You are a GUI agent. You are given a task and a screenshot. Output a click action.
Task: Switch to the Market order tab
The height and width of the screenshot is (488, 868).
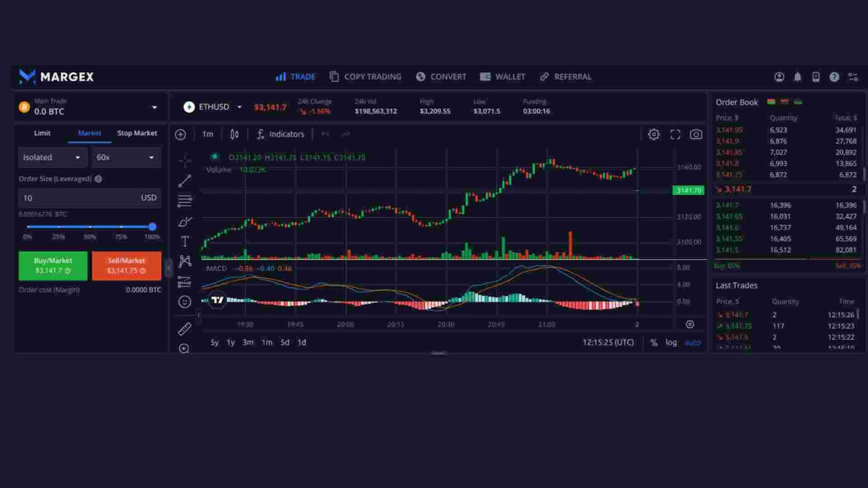click(x=90, y=133)
